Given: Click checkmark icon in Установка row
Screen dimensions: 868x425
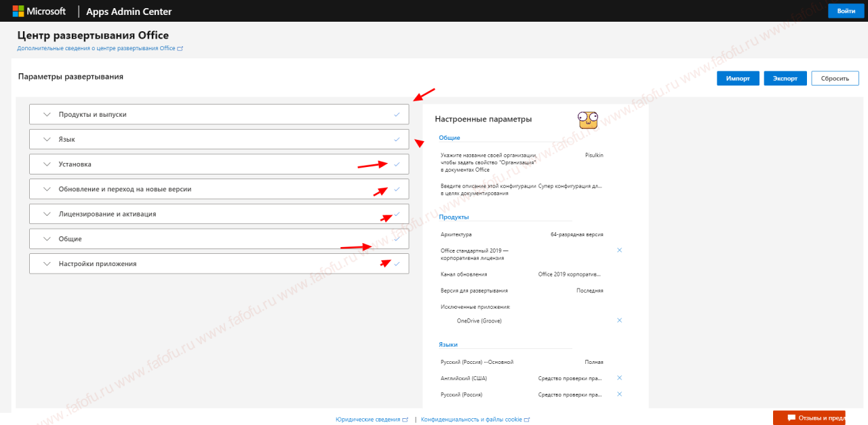Looking at the screenshot, I should pyautogui.click(x=397, y=164).
